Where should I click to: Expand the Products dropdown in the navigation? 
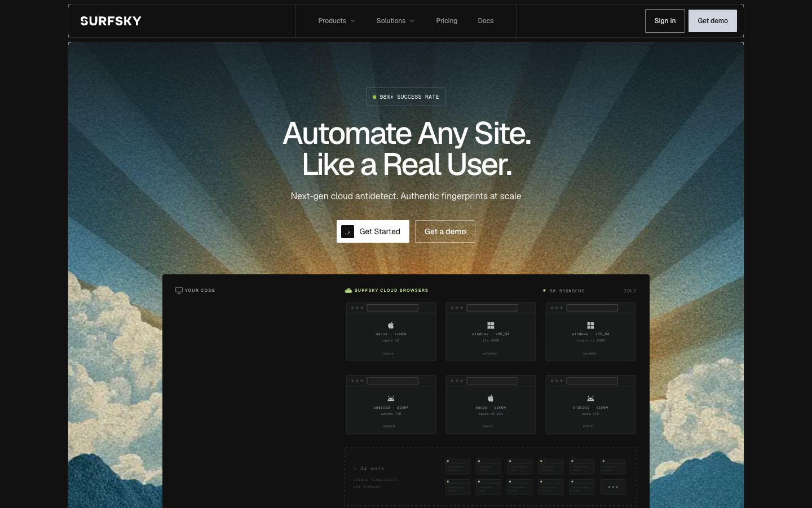(337, 21)
